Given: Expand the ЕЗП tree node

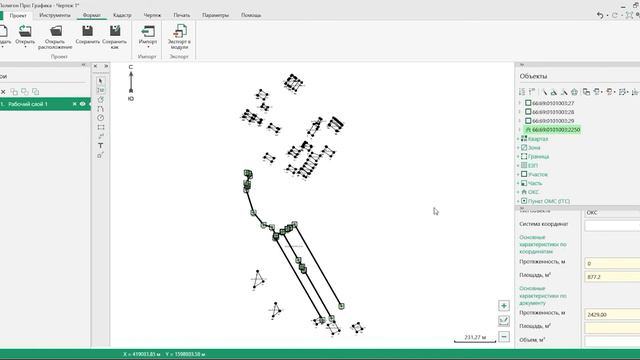Looking at the screenshot, I should click(518, 166).
